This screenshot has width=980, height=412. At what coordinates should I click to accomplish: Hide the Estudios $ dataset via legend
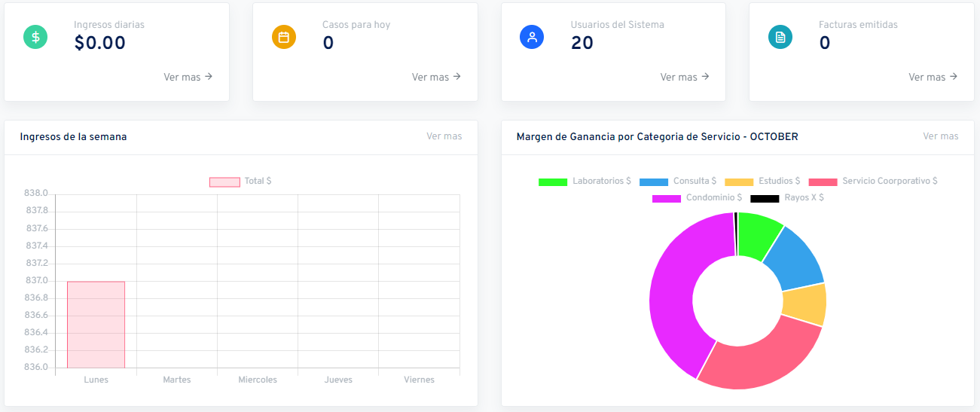click(762, 182)
